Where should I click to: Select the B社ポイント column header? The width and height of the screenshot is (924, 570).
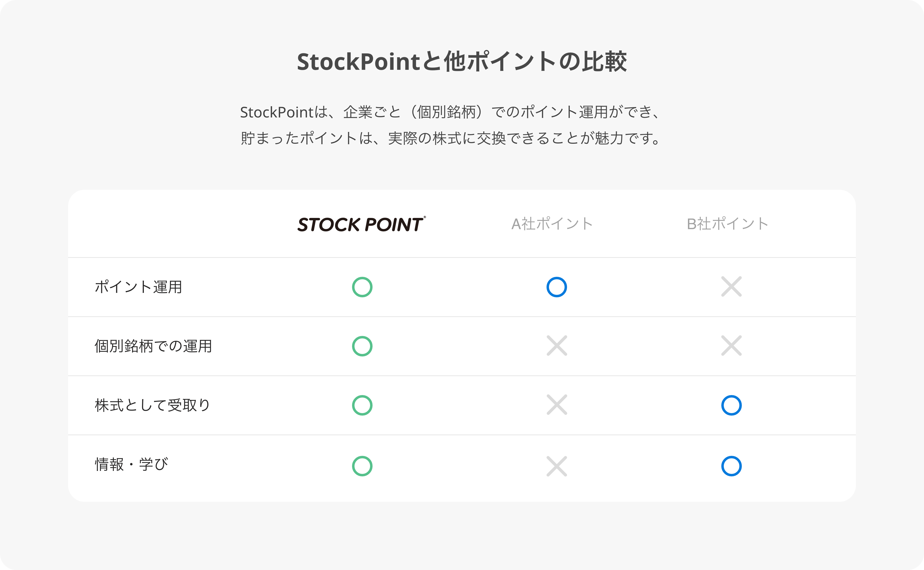click(727, 224)
